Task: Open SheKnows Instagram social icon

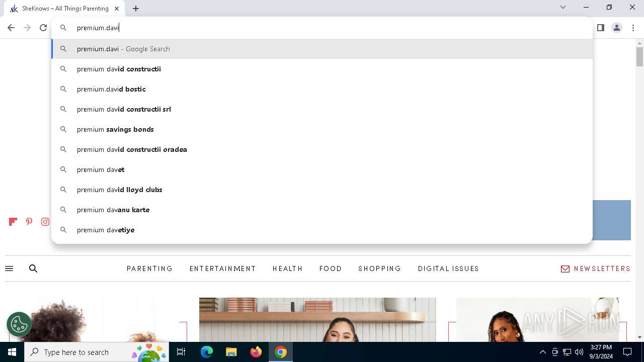Action: point(45,222)
